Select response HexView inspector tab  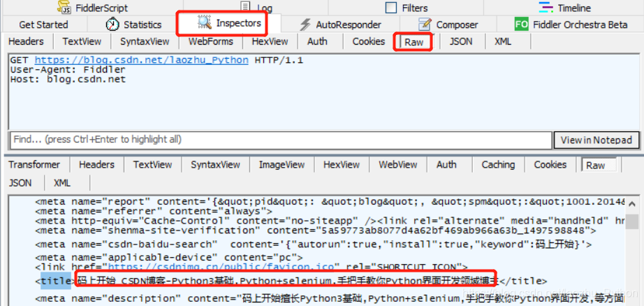click(342, 165)
